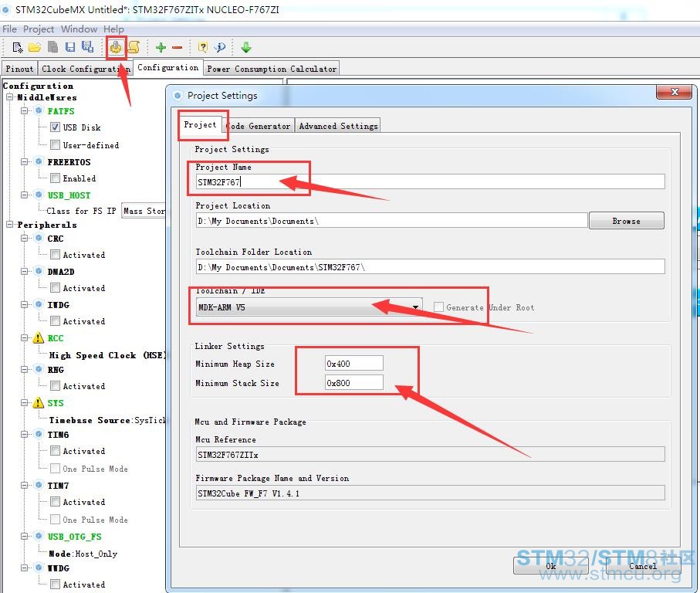The height and width of the screenshot is (593, 700).
Task: Tick the TIM7 Activated checkbox
Action: (x=55, y=501)
